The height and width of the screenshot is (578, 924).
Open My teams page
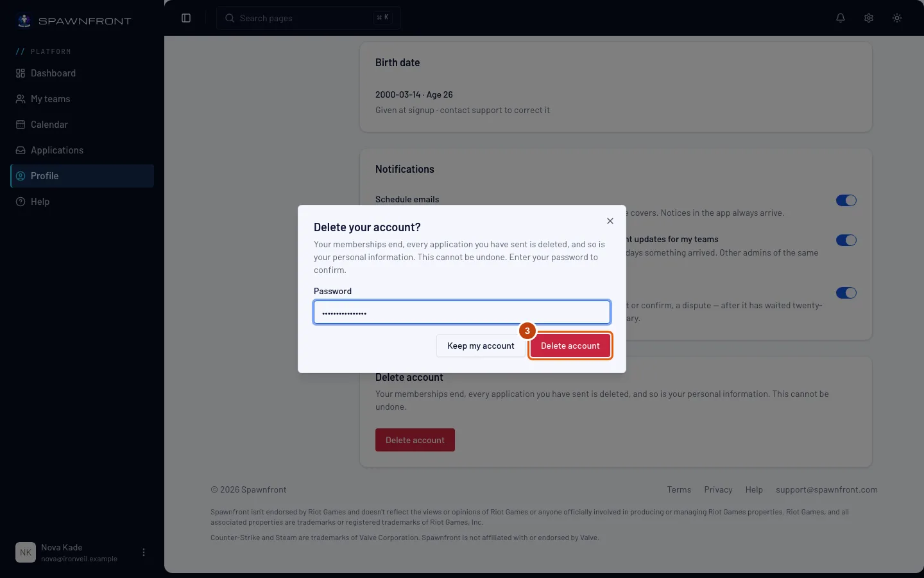pyautogui.click(x=82, y=99)
